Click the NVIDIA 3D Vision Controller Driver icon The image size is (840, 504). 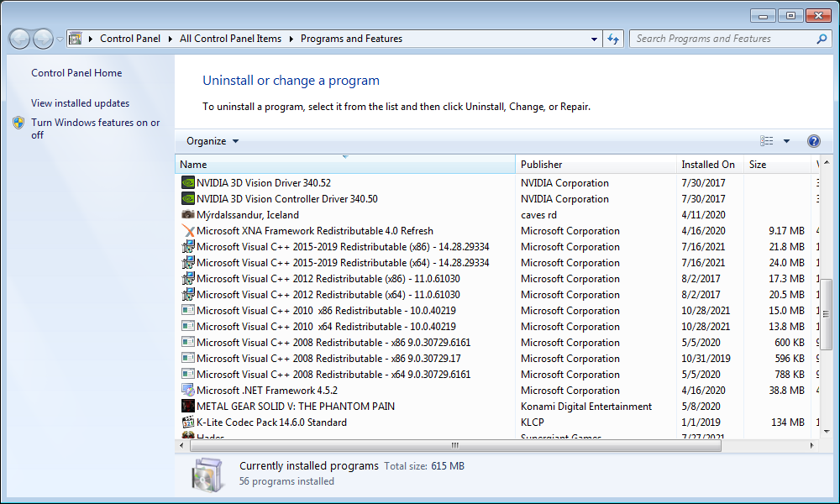(x=187, y=199)
